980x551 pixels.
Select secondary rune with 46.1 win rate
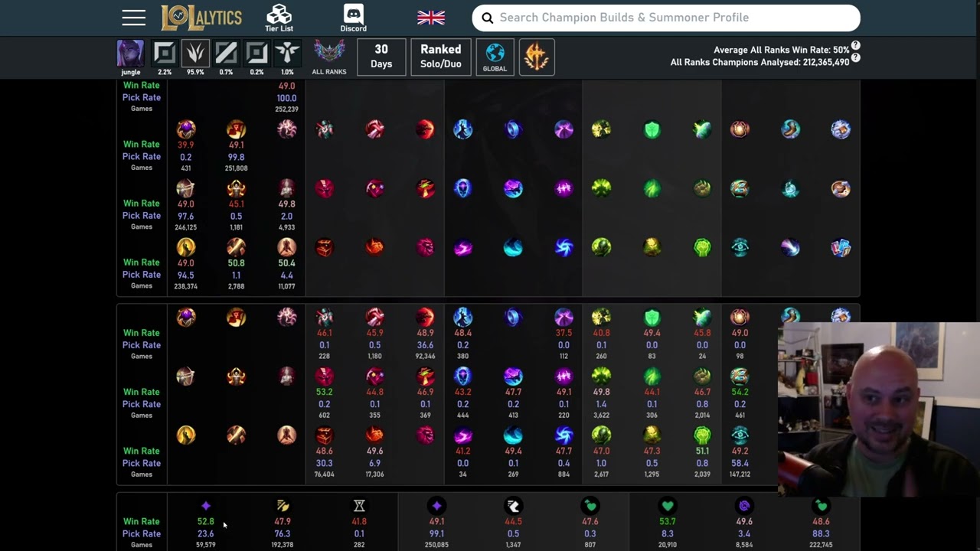coord(325,317)
